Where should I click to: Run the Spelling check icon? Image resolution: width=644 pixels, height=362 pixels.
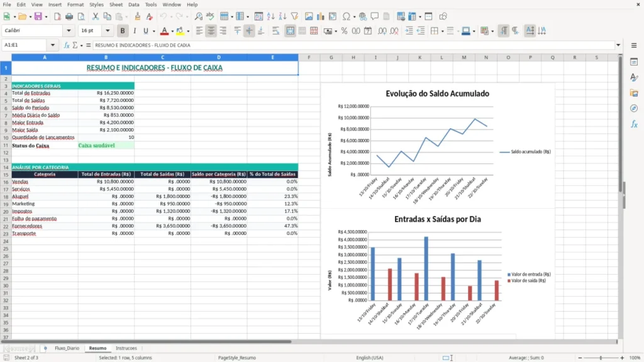point(210,16)
